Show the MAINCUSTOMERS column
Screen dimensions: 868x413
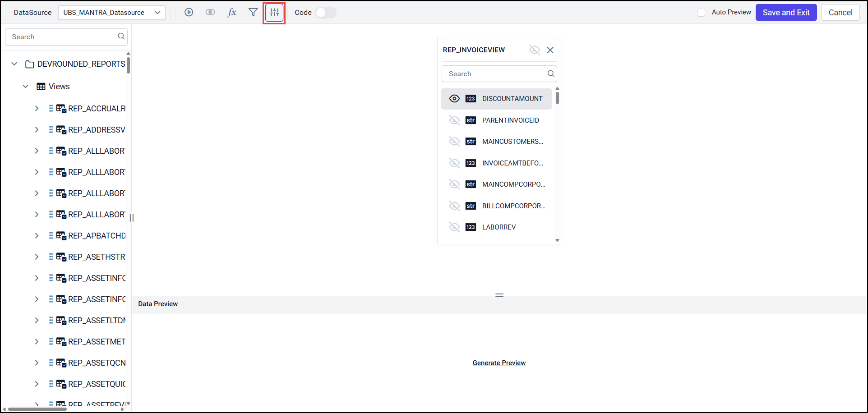(454, 142)
